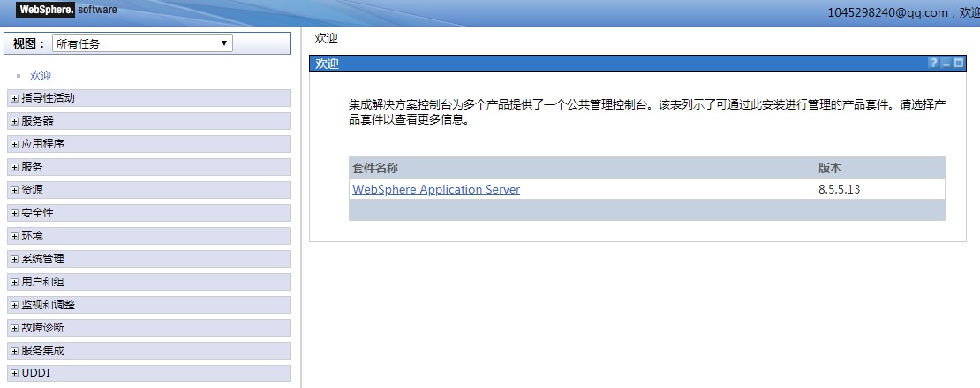980x388 pixels.
Task: Open the 故障诊断 section
Action: click(14, 328)
